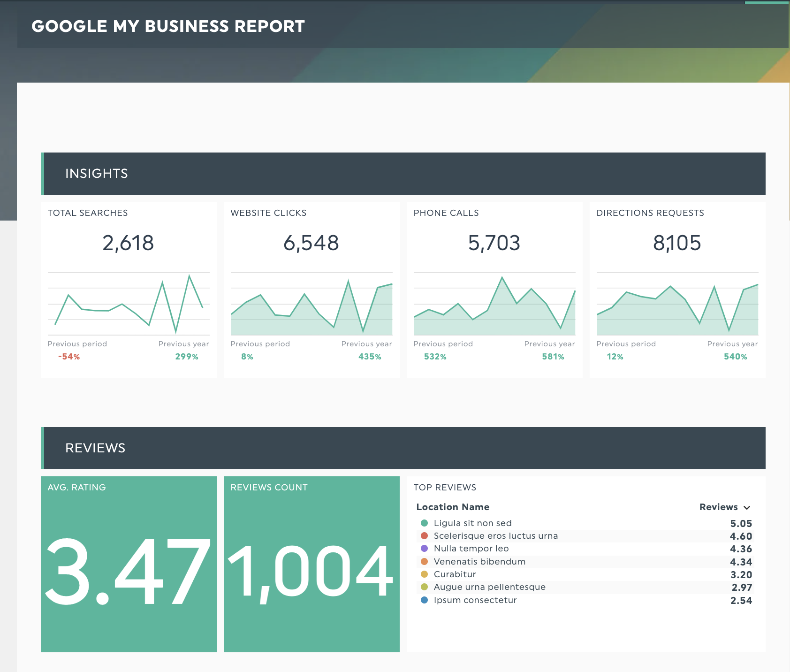Click the olive dot beside Augue urna pellentesque
Screen dimensions: 790x672
pos(425,587)
